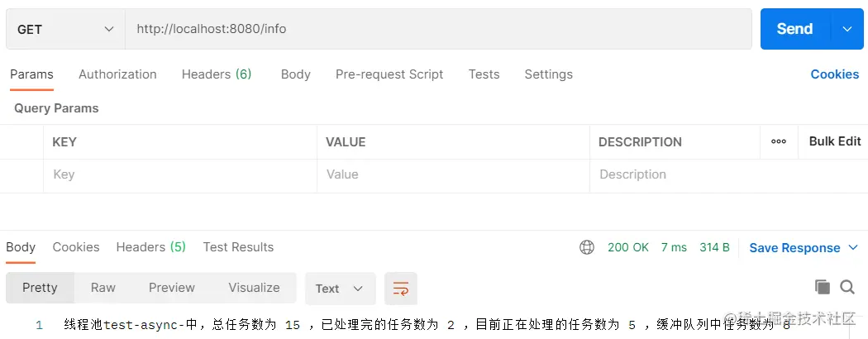
Task: Open the Tests tab
Action: pyautogui.click(x=484, y=74)
